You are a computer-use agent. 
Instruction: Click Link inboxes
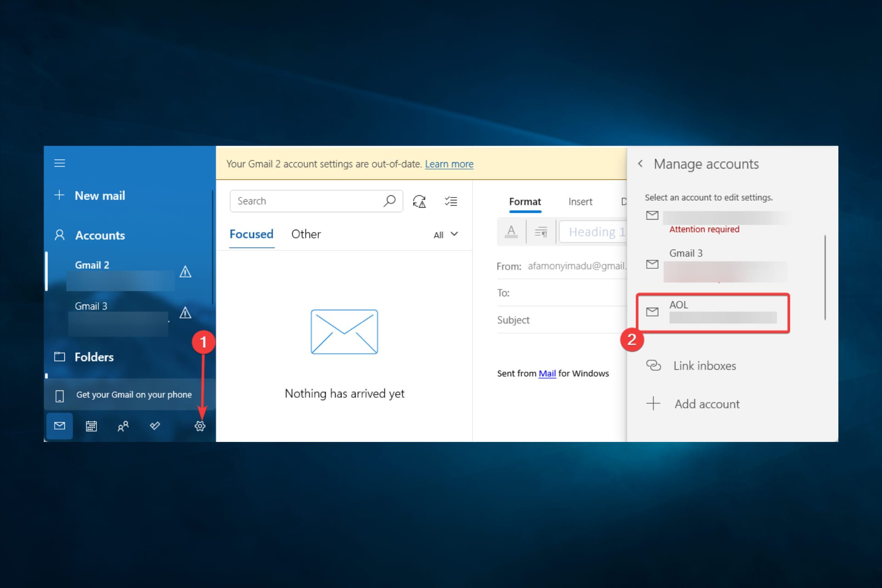[x=704, y=366]
